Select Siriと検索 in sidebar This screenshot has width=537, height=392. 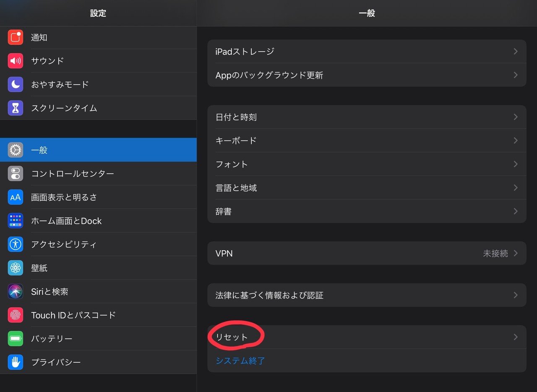(x=98, y=291)
